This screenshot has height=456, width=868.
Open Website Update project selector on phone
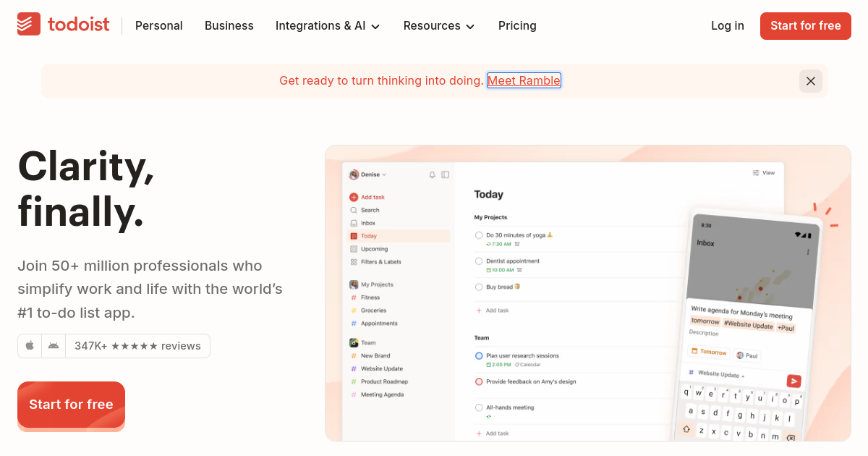point(717,374)
